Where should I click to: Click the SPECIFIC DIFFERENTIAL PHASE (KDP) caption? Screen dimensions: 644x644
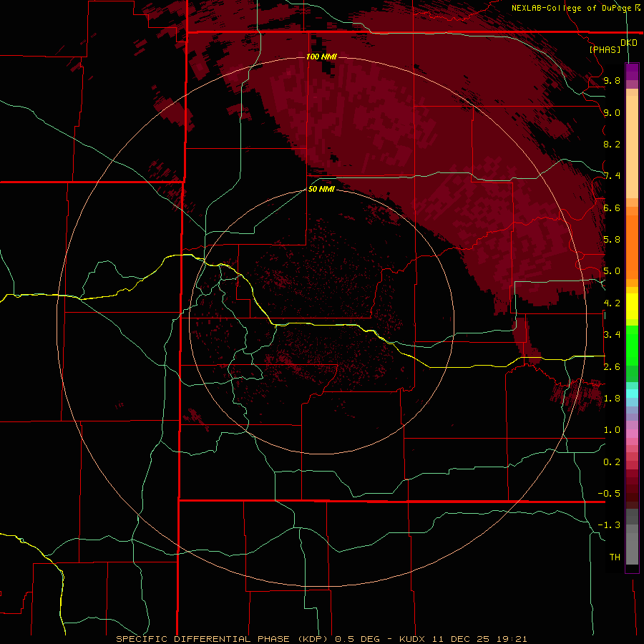pyautogui.click(x=224, y=639)
